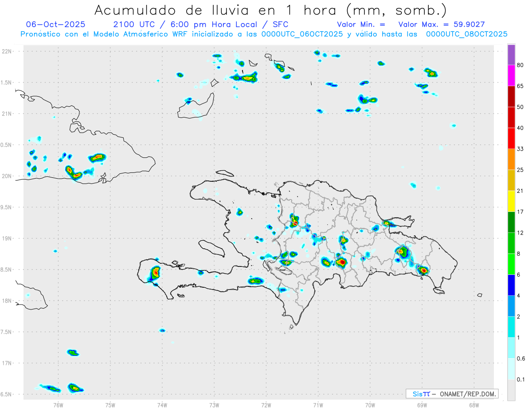The width and height of the screenshot is (532, 411).
Task: Click the 72W longitude label
Action: coord(266,405)
